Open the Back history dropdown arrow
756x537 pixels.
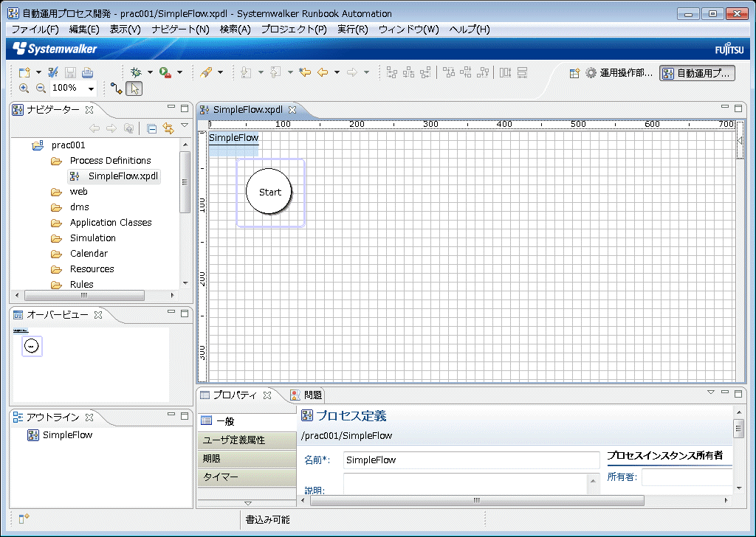[x=337, y=73]
